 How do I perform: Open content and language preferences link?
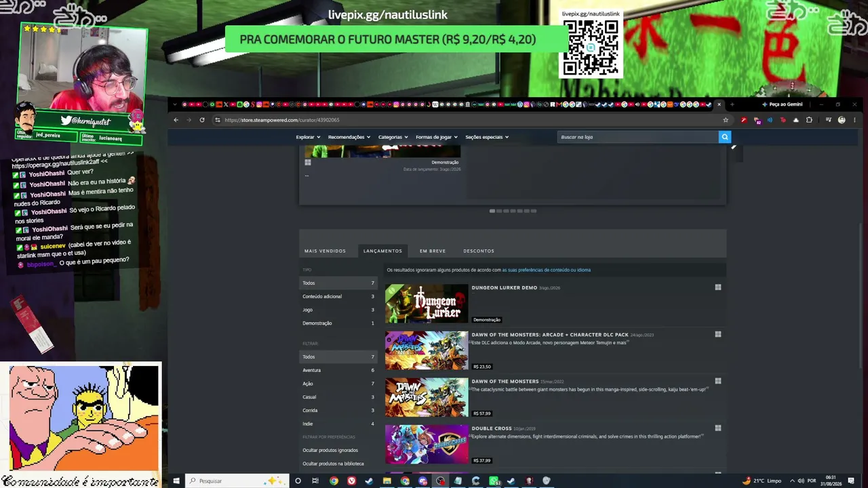point(547,270)
